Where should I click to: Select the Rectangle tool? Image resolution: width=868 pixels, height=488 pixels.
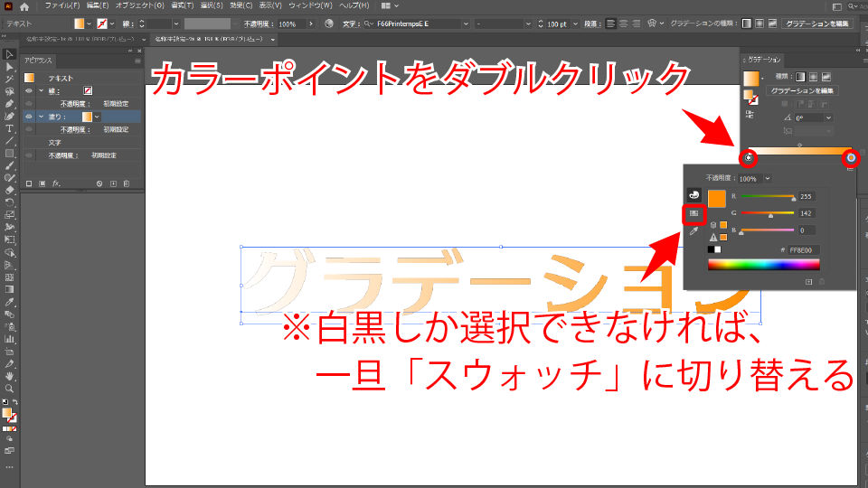(x=9, y=154)
